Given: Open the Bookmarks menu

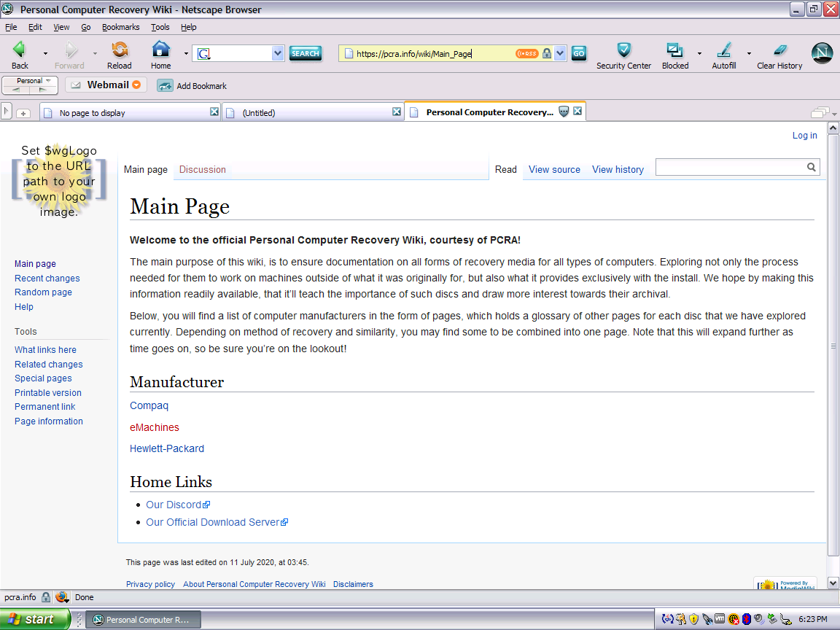Looking at the screenshot, I should coord(120,27).
